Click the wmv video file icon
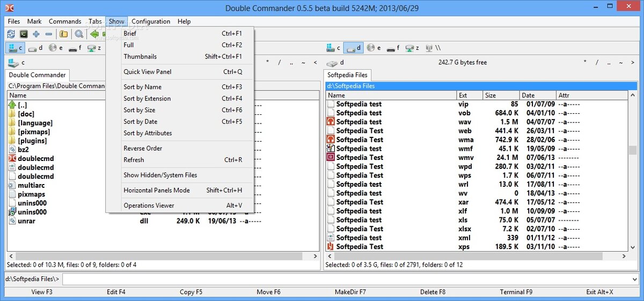The width and height of the screenshot is (644, 301). tap(331, 157)
